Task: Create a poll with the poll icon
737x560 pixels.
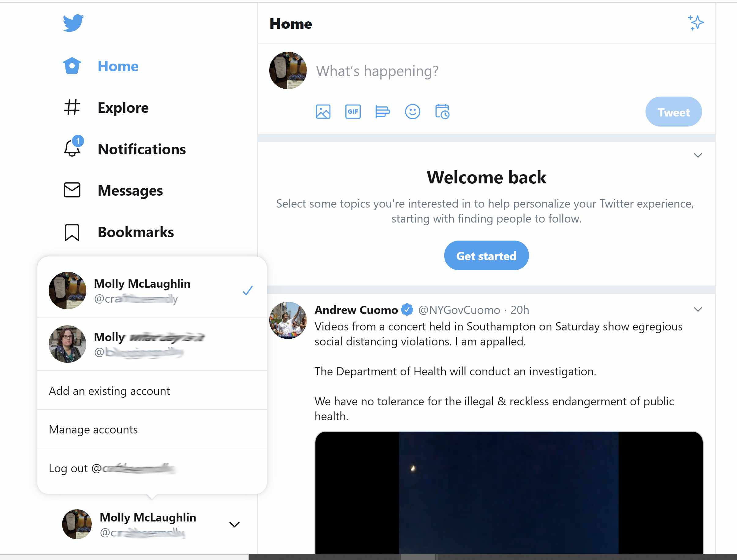Action: 382,112
